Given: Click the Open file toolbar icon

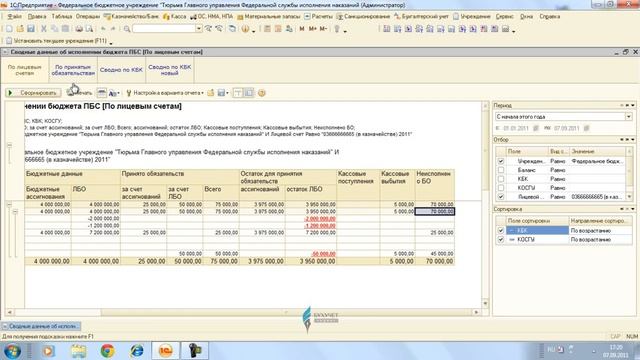Looking at the screenshot, I should tap(20, 29).
